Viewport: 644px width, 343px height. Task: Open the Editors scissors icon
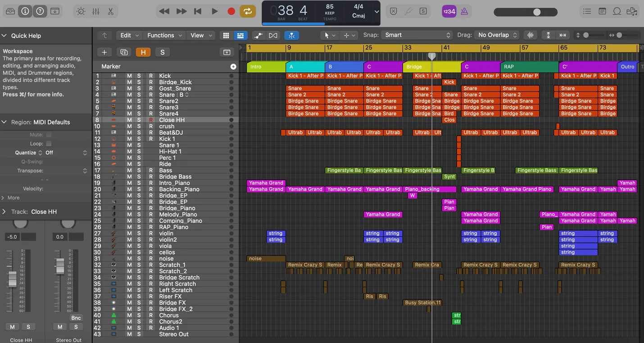tap(110, 11)
